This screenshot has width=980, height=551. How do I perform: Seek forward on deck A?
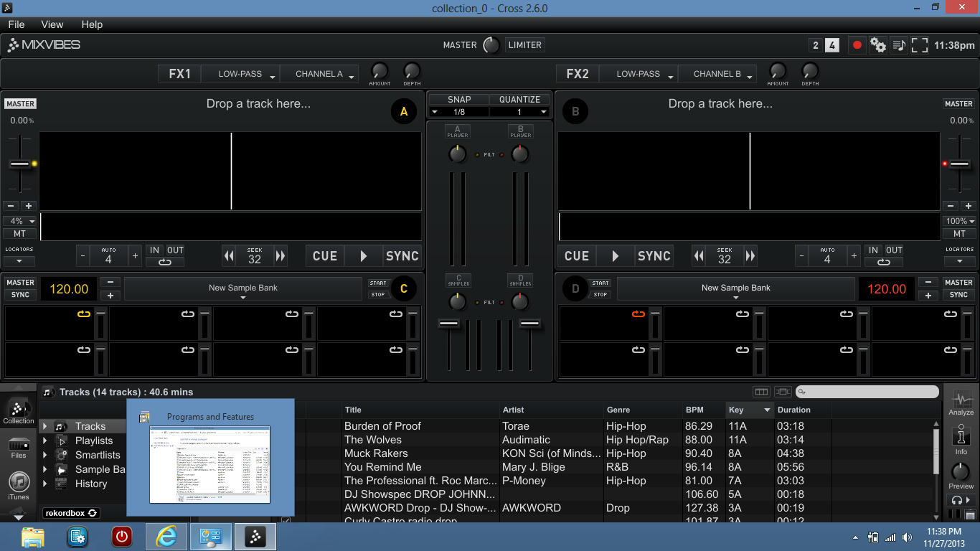point(281,255)
